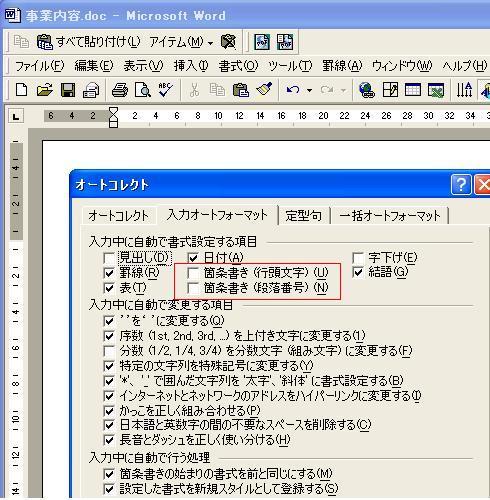Enable 箇条書き (行頭文字)(U) checkbox
Viewport: 490px width, 500px height.
point(193,273)
